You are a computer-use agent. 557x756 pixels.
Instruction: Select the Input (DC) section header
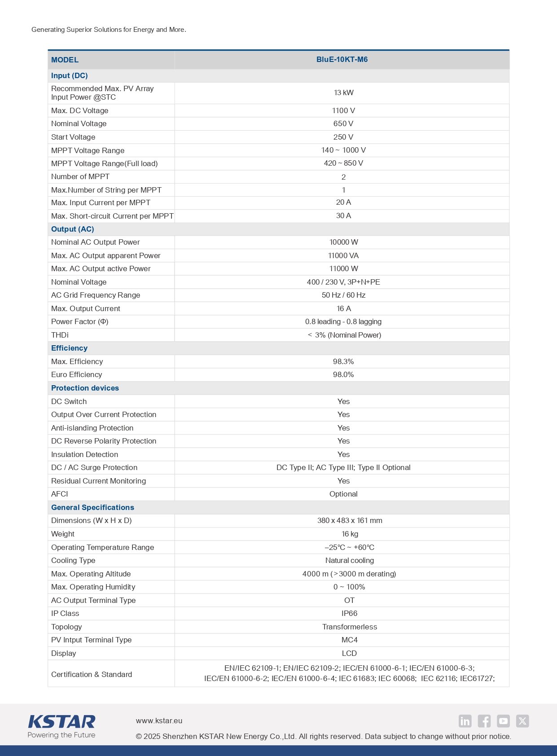70,75
